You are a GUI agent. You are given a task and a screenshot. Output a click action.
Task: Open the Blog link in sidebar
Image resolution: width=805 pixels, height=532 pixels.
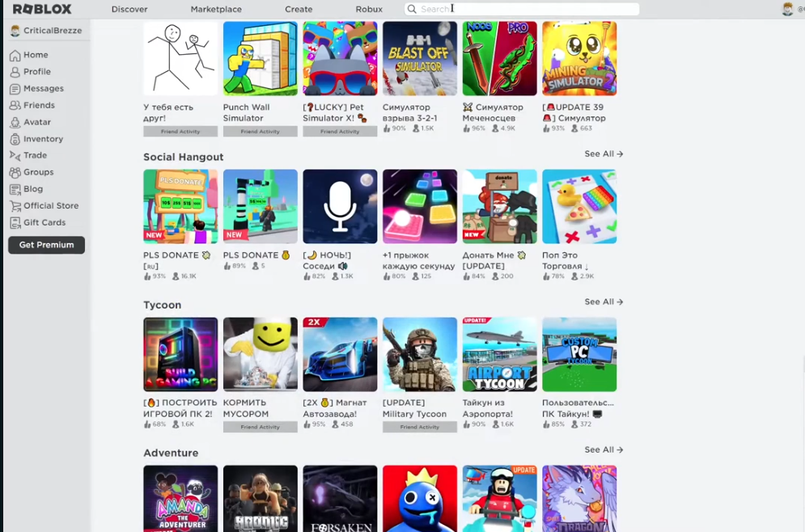point(33,189)
